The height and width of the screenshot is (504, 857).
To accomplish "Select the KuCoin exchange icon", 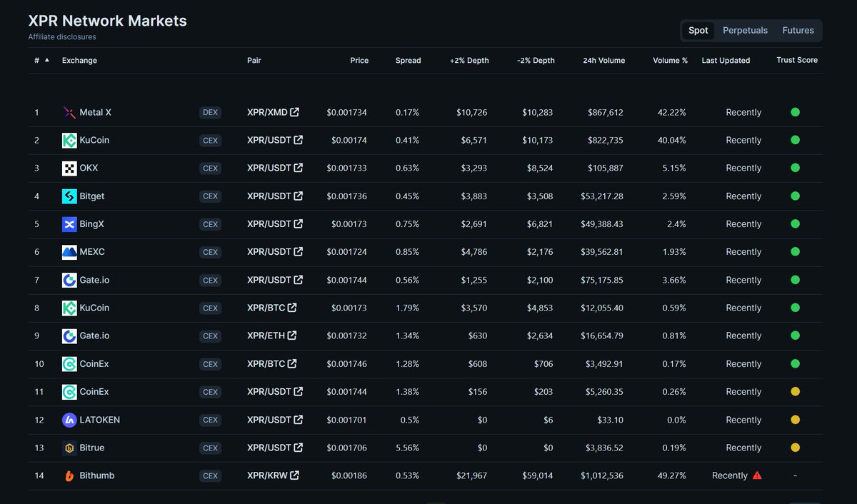I will click(x=69, y=140).
